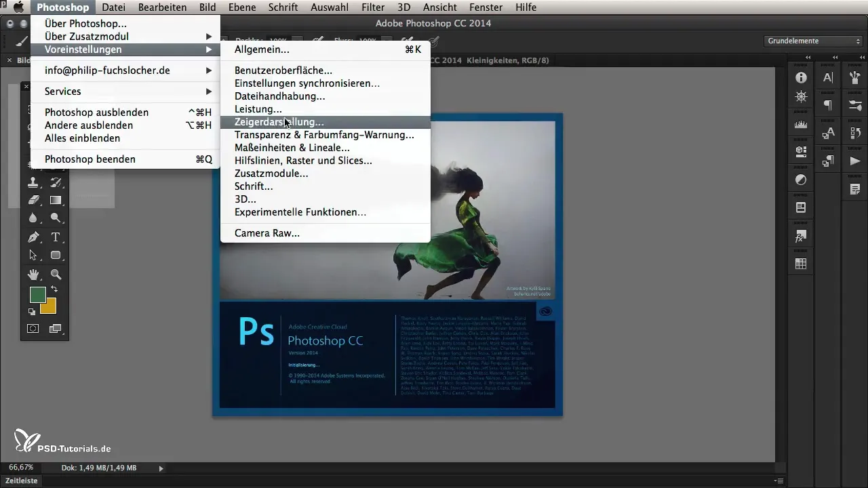Click the foreground green color swatch
The height and width of the screenshot is (488, 868).
point(37,295)
